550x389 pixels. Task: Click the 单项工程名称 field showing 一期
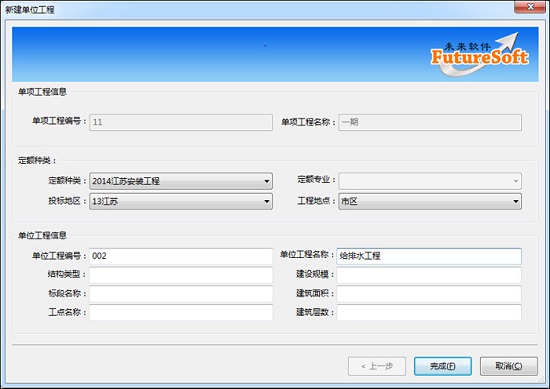tap(430, 122)
